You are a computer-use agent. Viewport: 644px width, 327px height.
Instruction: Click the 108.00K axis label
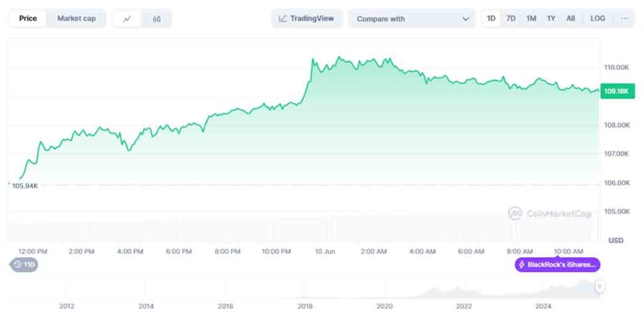pyautogui.click(x=616, y=125)
